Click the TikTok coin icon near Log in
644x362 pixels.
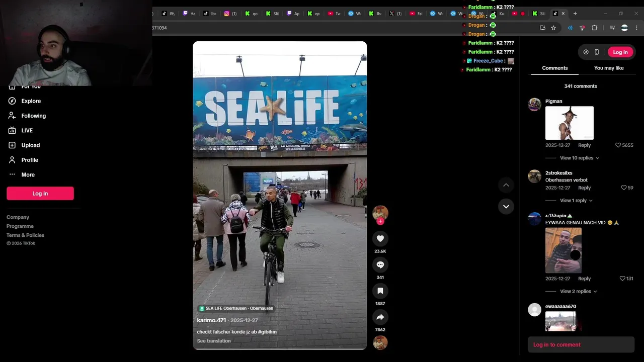[586, 52]
